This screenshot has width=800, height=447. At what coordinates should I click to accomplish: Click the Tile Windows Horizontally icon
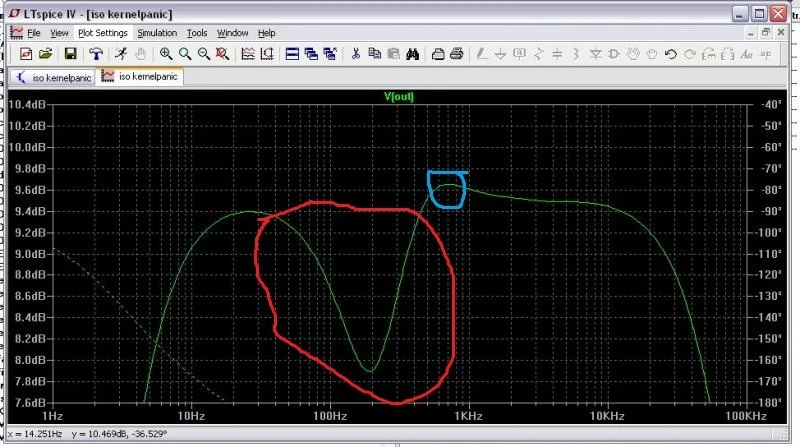293,54
